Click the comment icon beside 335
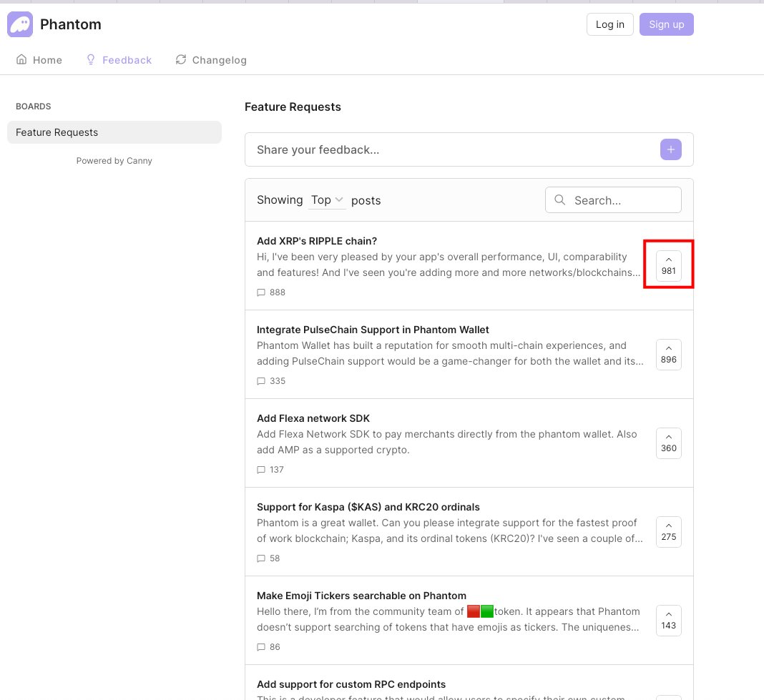 point(261,381)
